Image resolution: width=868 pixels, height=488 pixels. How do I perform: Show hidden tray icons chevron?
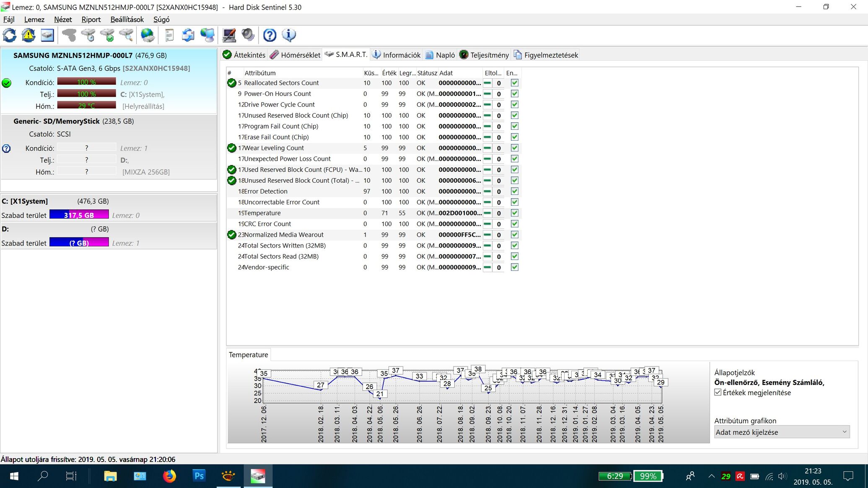(x=711, y=476)
